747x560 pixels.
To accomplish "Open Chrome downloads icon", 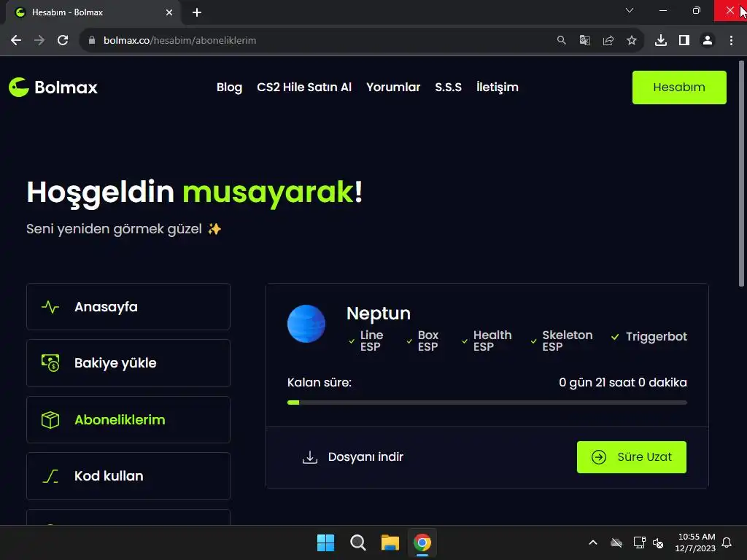I will pyautogui.click(x=661, y=41).
